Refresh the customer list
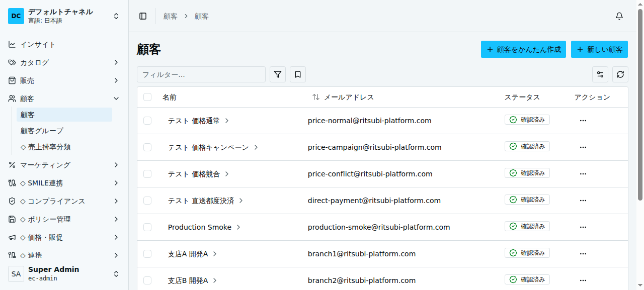Screen dimensions: 644x290 click(620, 74)
